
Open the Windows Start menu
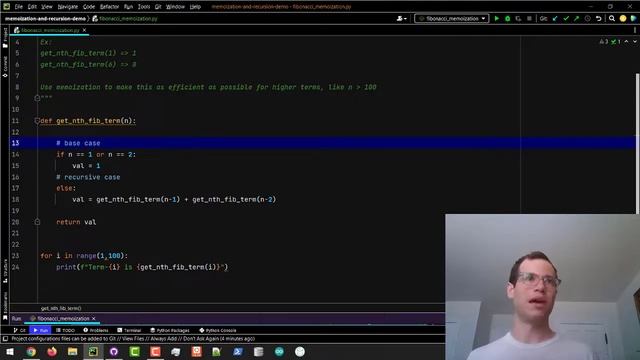(10, 351)
